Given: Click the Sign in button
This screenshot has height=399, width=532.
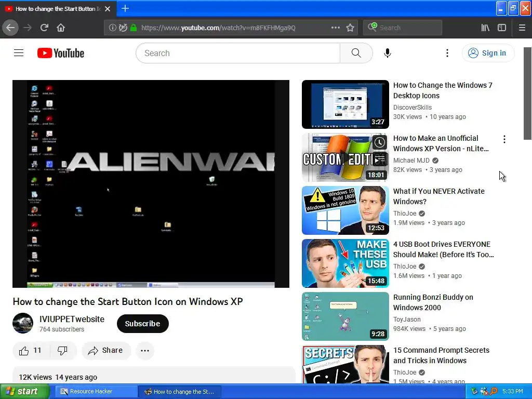Looking at the screenshot, I should (488, 53).
